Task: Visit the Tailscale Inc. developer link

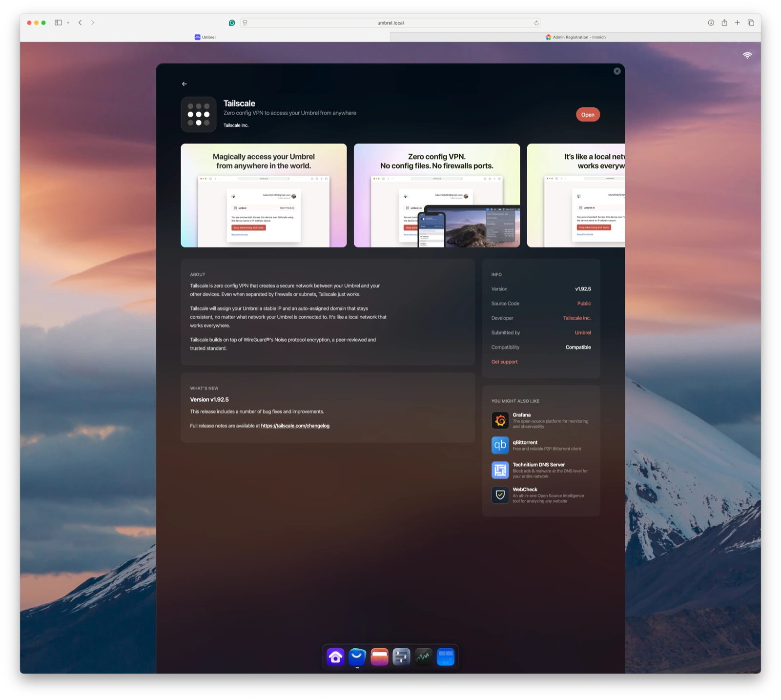Action: 577,318
